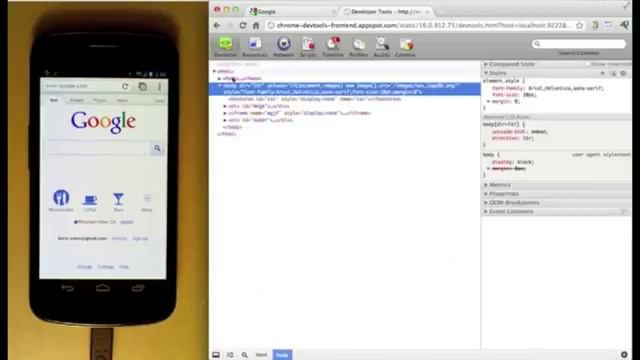Open the Timeline panel
Image resolution: width=640 pixels, height=360 pixels.
333,47
